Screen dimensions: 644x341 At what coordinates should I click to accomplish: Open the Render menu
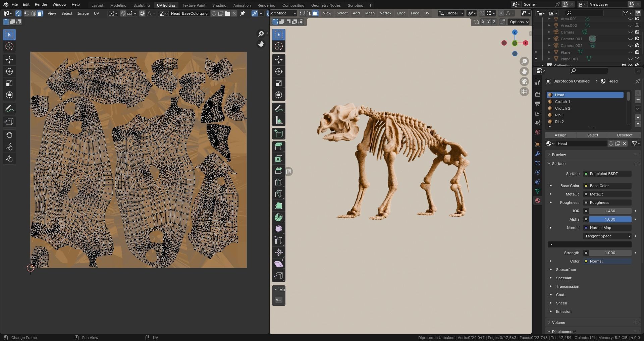(41, 4)
